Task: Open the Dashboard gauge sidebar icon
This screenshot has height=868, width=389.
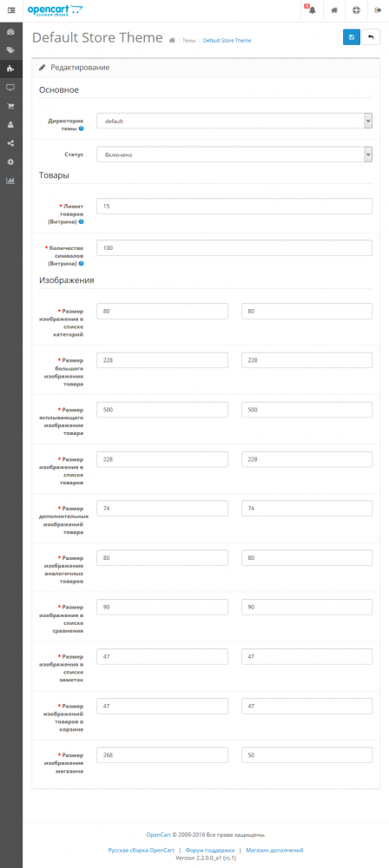Action: click(x=11, y=31)
